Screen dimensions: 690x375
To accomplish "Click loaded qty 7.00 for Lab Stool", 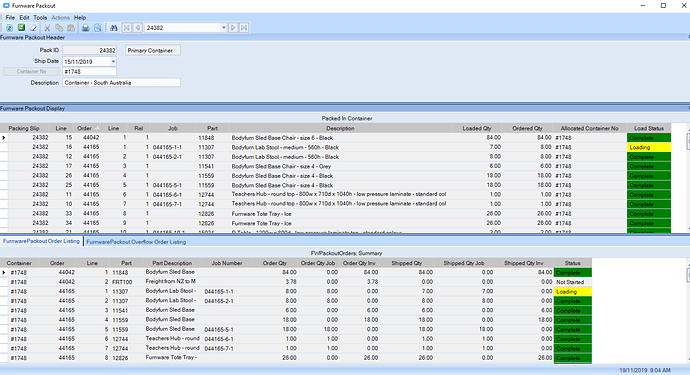I will tap(495, 147).
